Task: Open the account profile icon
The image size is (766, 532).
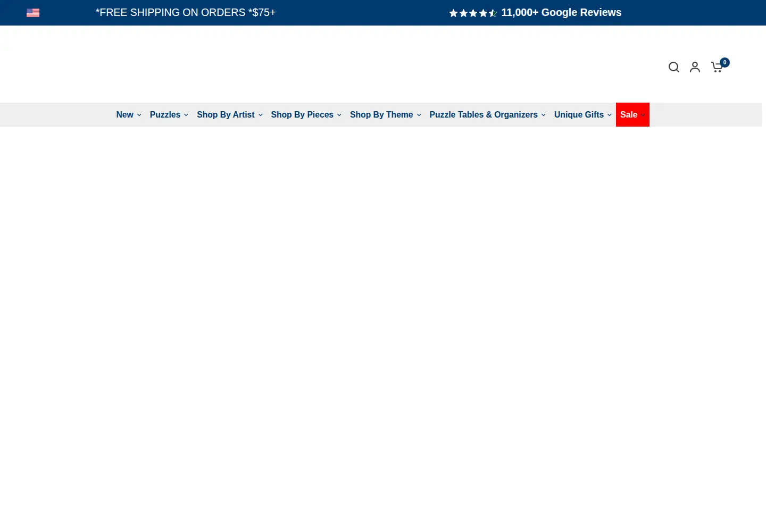Action: coord(695,67)
